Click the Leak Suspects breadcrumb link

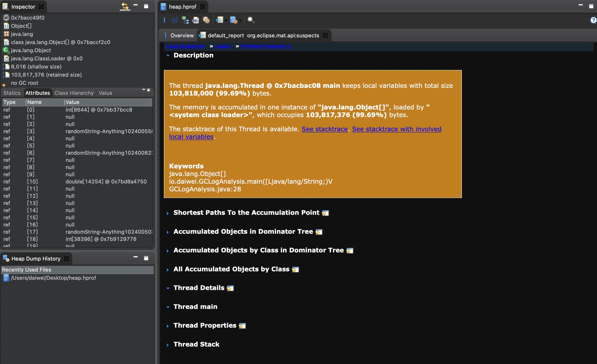click(185, 46)
